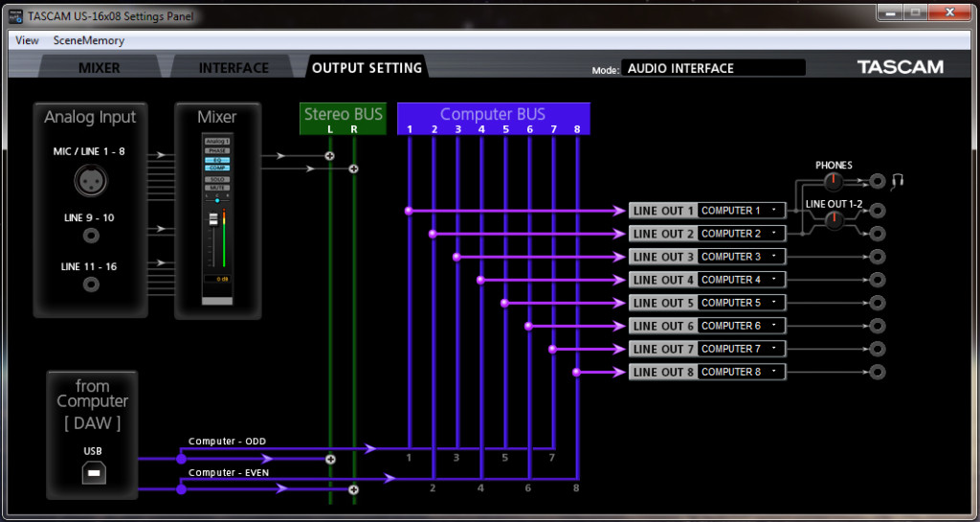Screen dimensions: 980x522
Task: Click the Computer - ODD to Stereo L plus node
Action: pos(330,459)
